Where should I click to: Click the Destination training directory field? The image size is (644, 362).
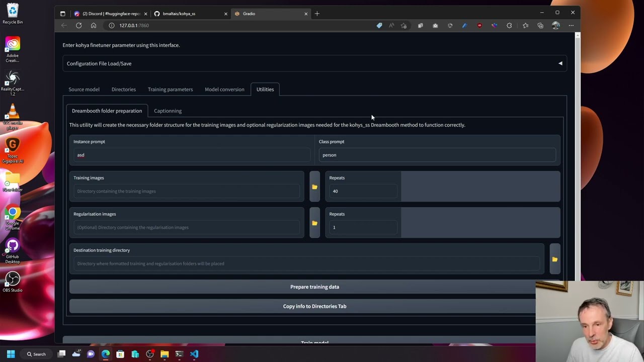[307, 263]
